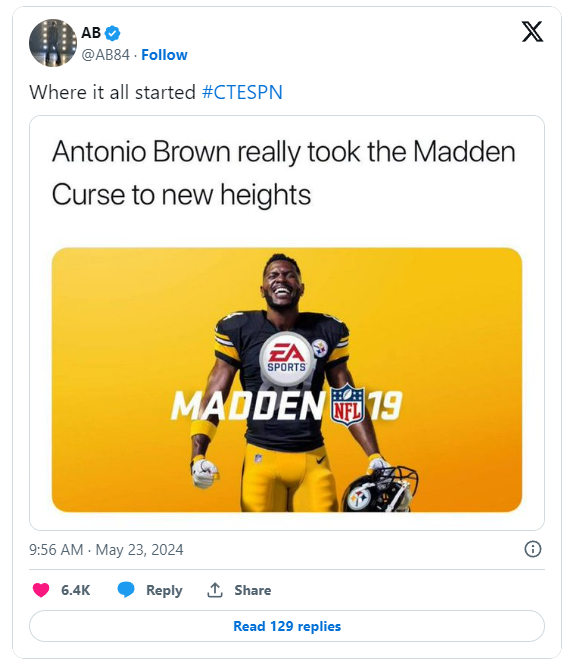This screenshot has height=670, width=570.
Task: Click the EA Sports logo on image
Action: click(x=287, y=358)
